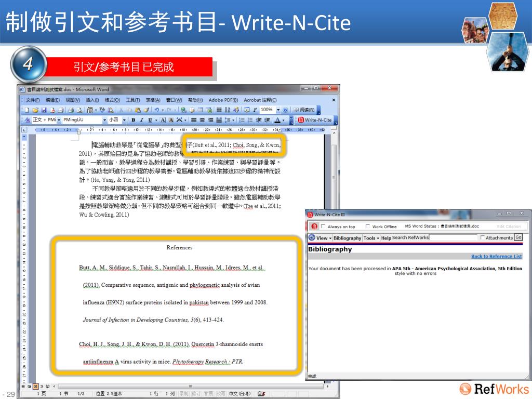Click the Word vertical scrollbar thumb
The width and height of the screenshot is (532, 399).
point(334,178)
